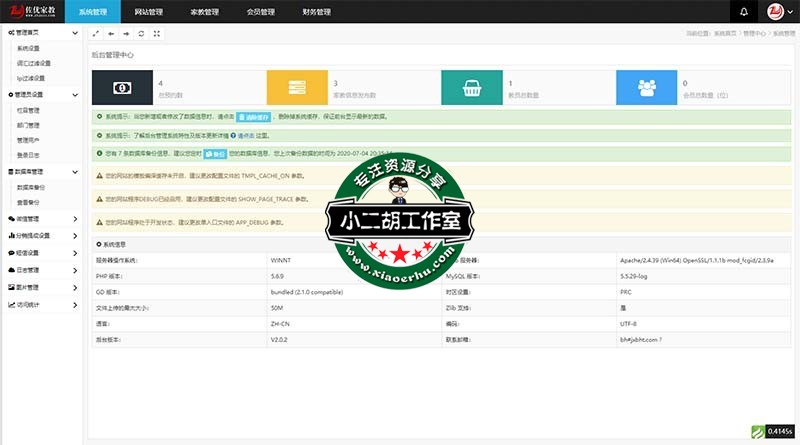The width and height of the screenshot is (800, 445).
Task: Click the blue 备份 button
Action: point(215,154)
